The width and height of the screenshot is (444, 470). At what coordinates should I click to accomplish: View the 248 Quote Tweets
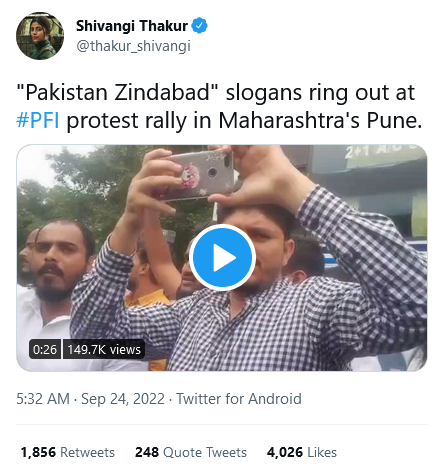click(x=191, y=452)
